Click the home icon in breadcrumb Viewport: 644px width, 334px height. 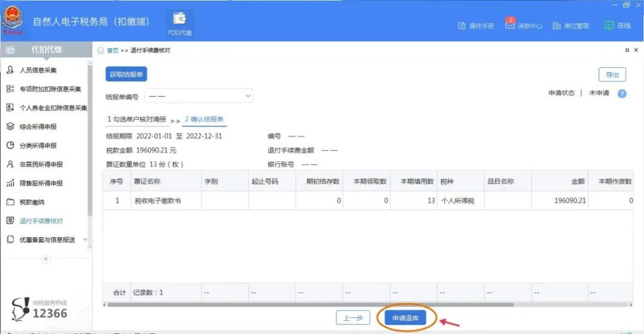[101, 51]
